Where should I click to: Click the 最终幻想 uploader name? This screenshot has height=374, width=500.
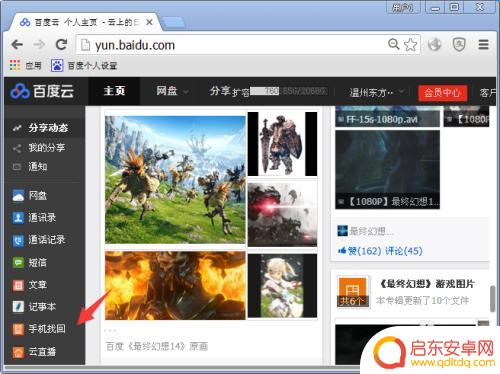(x=371, y=231)
